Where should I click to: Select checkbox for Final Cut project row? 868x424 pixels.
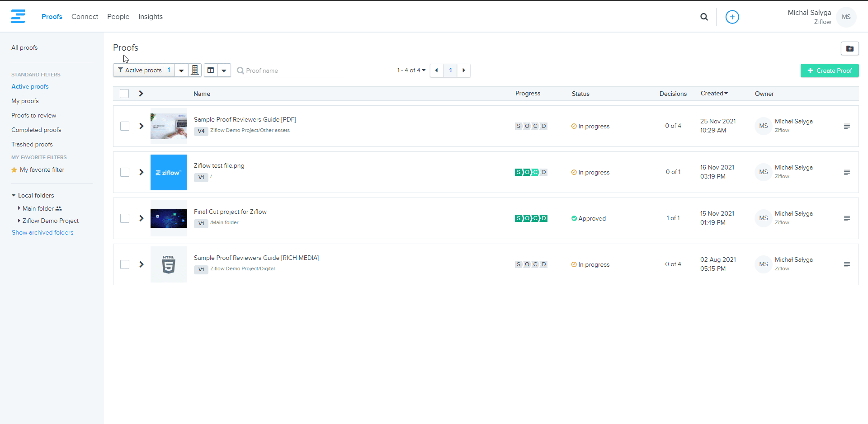tap(125, 218)
